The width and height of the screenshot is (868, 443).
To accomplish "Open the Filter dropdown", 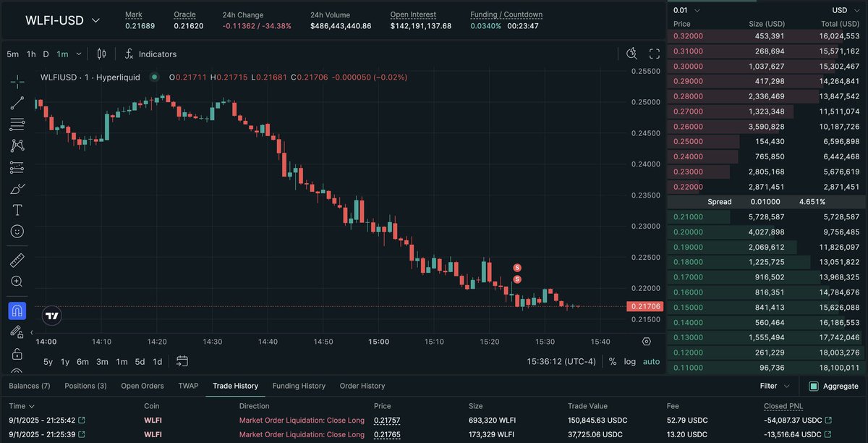I will click(775, 386).
